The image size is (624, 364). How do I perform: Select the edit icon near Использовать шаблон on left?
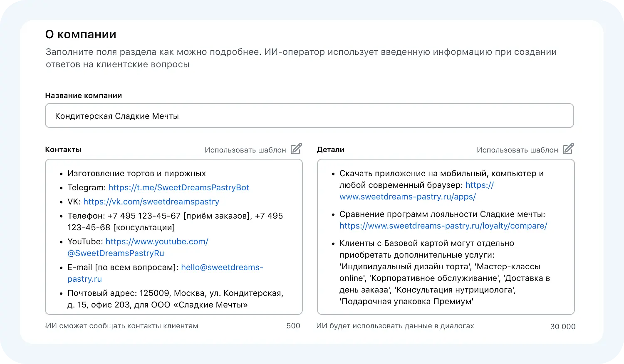click(296, 149)
